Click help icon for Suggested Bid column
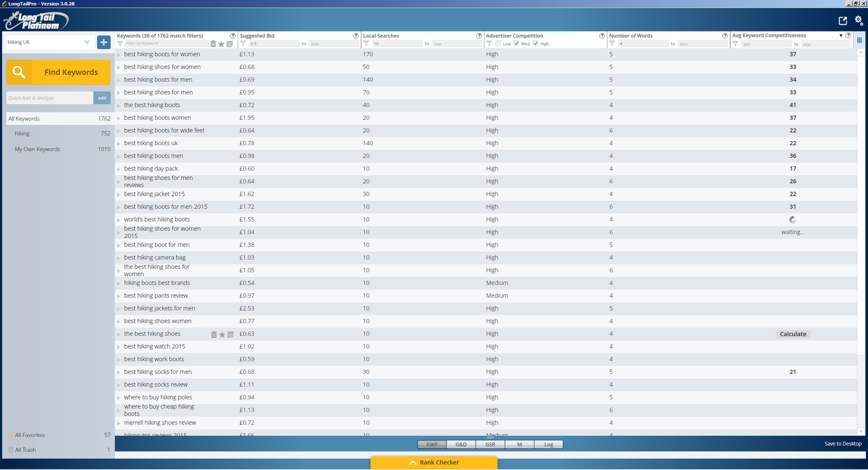Image resolution: width=868 pixels, height=470 pixels. pyautogui.click(x=356, y=36)
